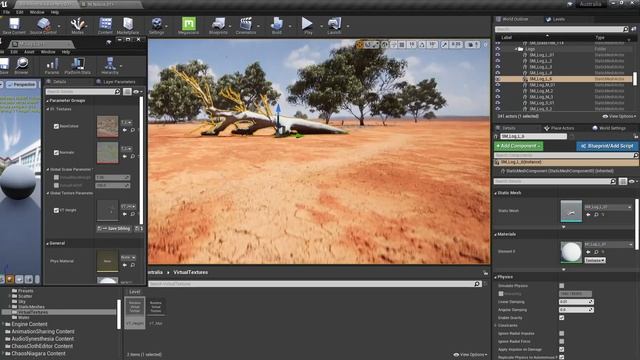The width and height of the screenshot is (640, 360).
Task: Click the Save Sibling button
Action: coord(114,229)
